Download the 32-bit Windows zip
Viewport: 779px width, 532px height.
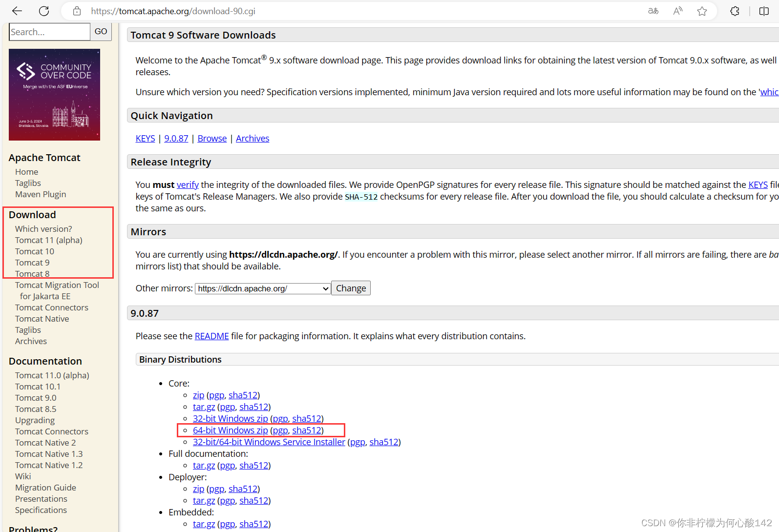[230, 419]
